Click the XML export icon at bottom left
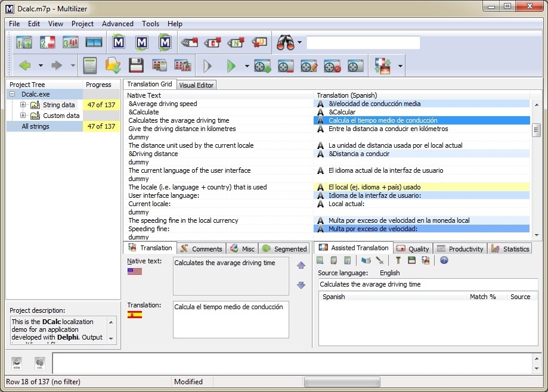This screenshot has height=392, width=548. click(40, 363)
